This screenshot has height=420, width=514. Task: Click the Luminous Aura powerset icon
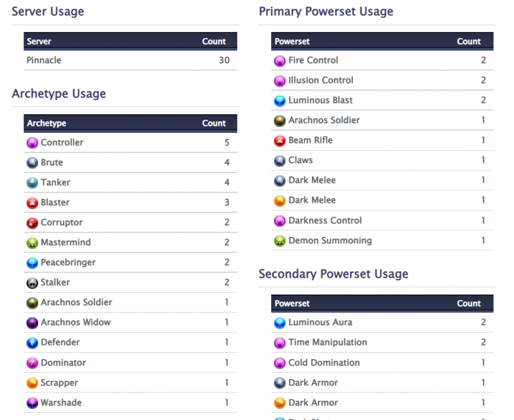coord(280,323)
